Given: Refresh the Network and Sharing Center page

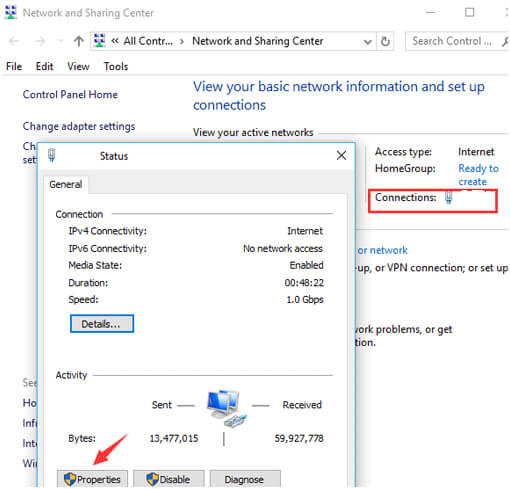Looking at the screenshot, I should [385, 41].
